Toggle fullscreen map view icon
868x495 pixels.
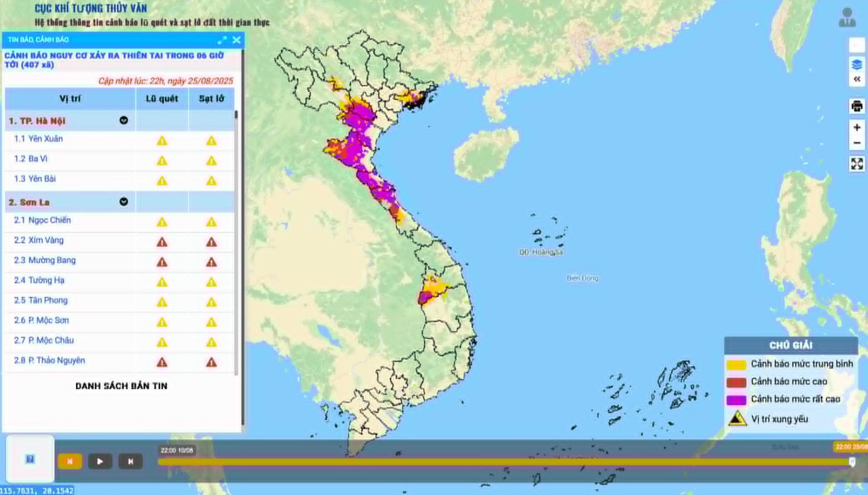[x=857, y=164]
